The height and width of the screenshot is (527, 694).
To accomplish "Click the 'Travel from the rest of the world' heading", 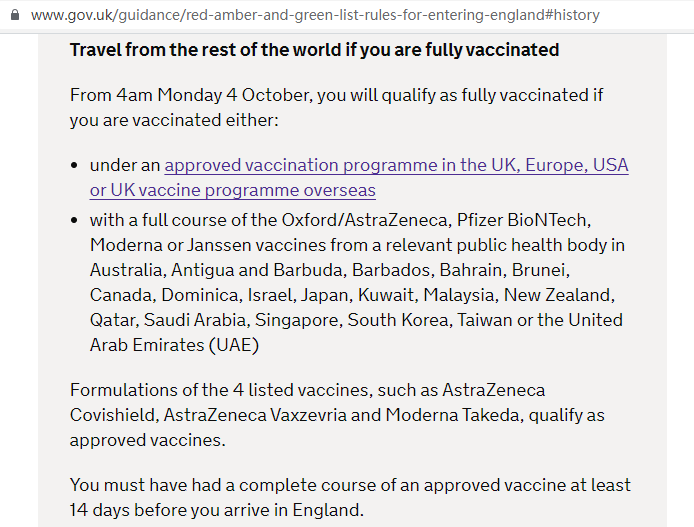I will 314,50.
